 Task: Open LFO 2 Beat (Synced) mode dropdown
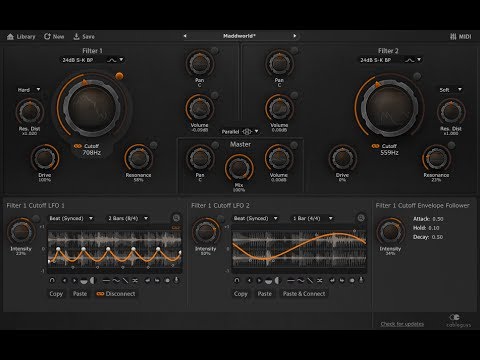coord(255,218)
